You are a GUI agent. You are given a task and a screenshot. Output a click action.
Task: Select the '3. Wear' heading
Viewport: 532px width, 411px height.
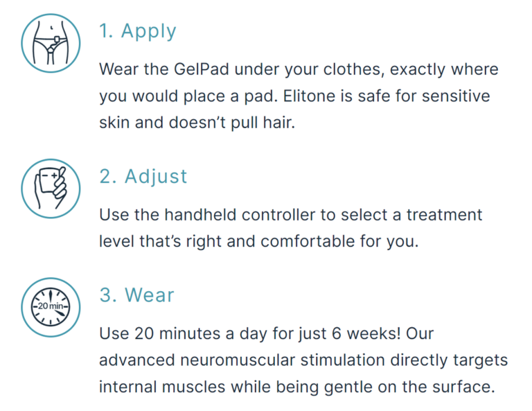pos(136,295)
